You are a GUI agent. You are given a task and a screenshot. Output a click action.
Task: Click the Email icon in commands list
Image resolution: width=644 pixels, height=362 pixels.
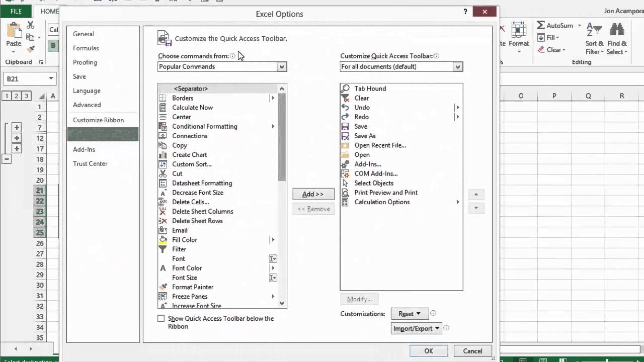tap(163, 230)
